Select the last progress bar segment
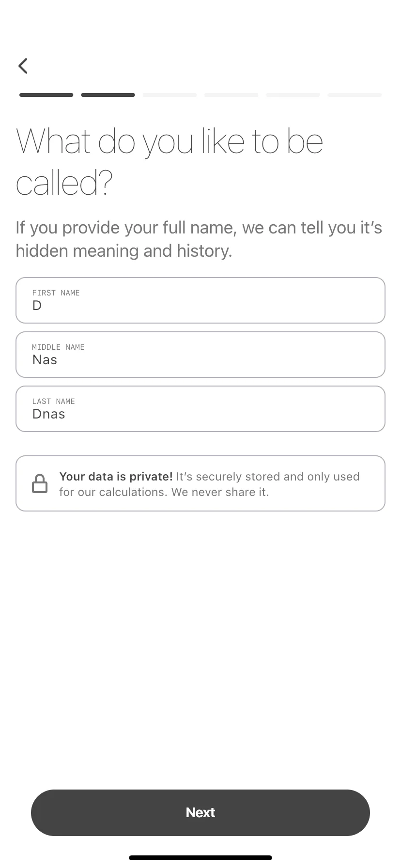The width and height of the screenshot is (401, 868). coord(355,95)
